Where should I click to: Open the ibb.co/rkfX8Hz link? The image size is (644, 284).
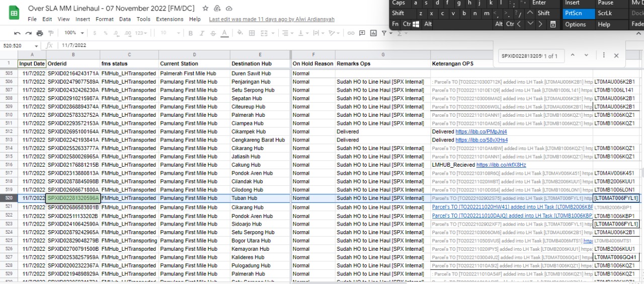tap(501, 165)
